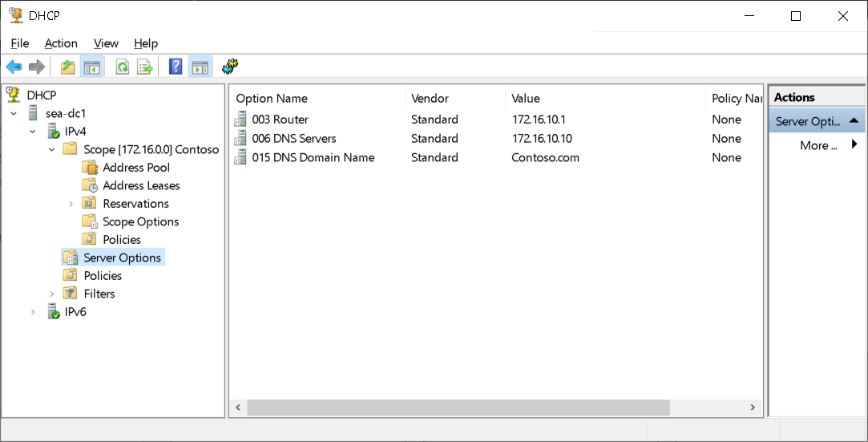Click the Configure Options gears icon
The height and width of the screenshot is (442, 868).
pos(231,67)
